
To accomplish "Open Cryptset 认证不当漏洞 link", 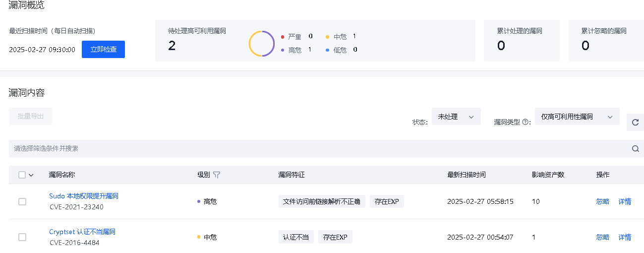I will coord(82,232).
